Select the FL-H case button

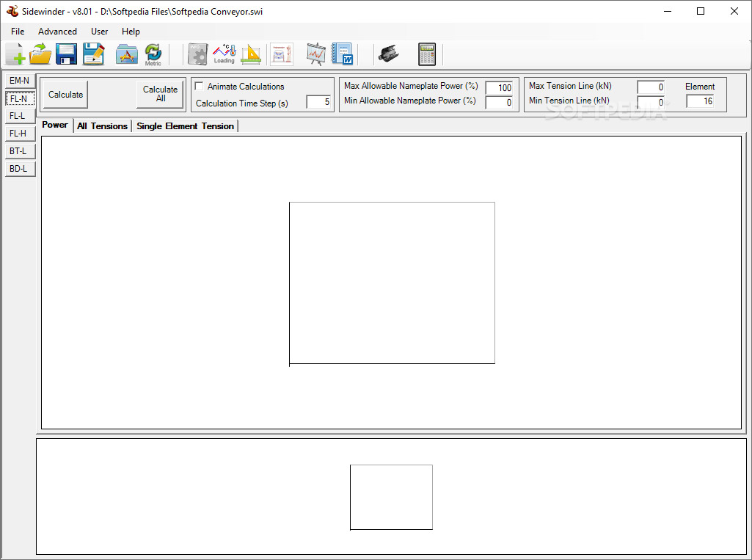(x=20, y=134)
